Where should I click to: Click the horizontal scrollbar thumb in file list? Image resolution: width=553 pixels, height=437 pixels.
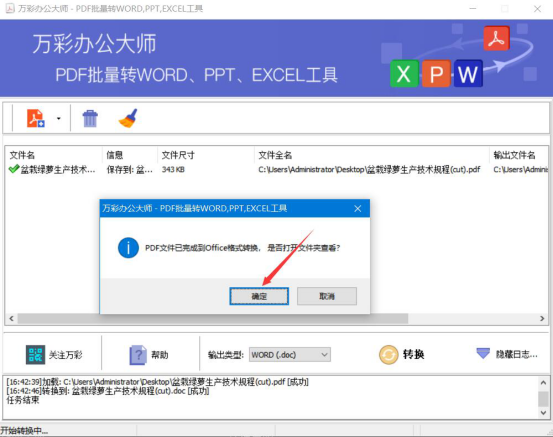[x=213, y=318]
